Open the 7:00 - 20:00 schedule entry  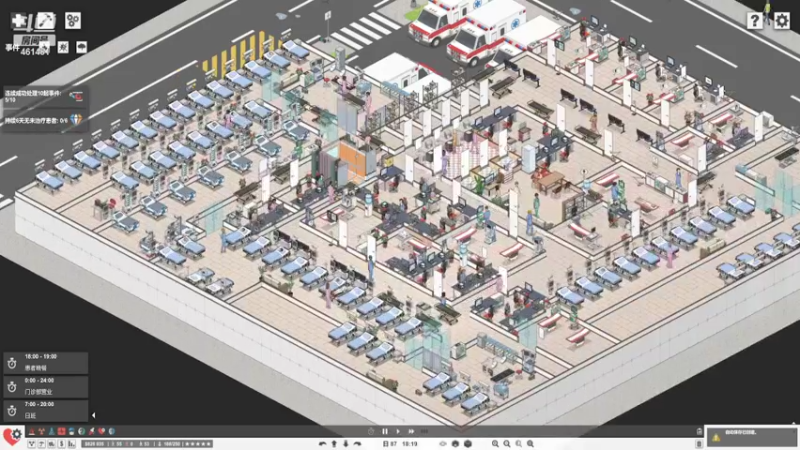coord(46,410)
